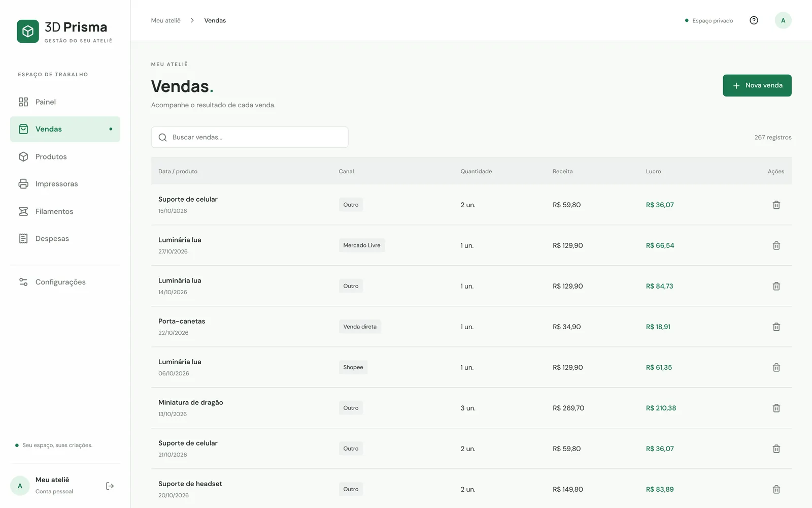Click the Mercado Livre channel tag
The height and width of the screenshot is (508, 812).
click(x=361, y=245)
